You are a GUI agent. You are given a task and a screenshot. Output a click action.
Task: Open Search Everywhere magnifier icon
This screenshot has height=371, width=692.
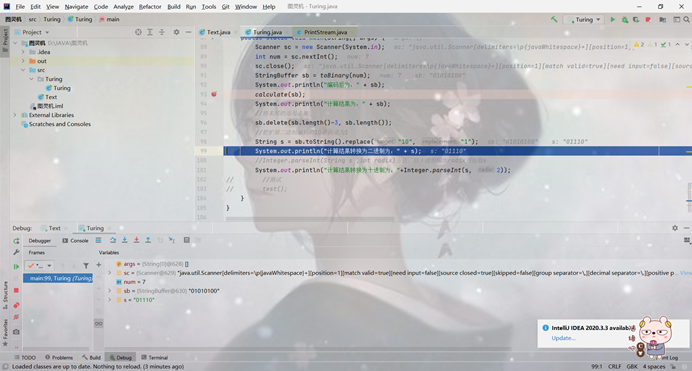click(687, 19)
